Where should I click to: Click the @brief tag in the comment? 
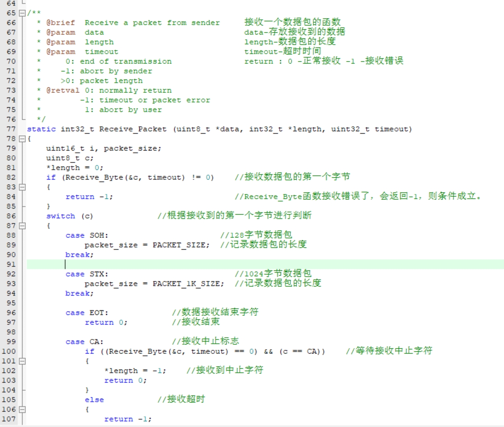(61, 23)
